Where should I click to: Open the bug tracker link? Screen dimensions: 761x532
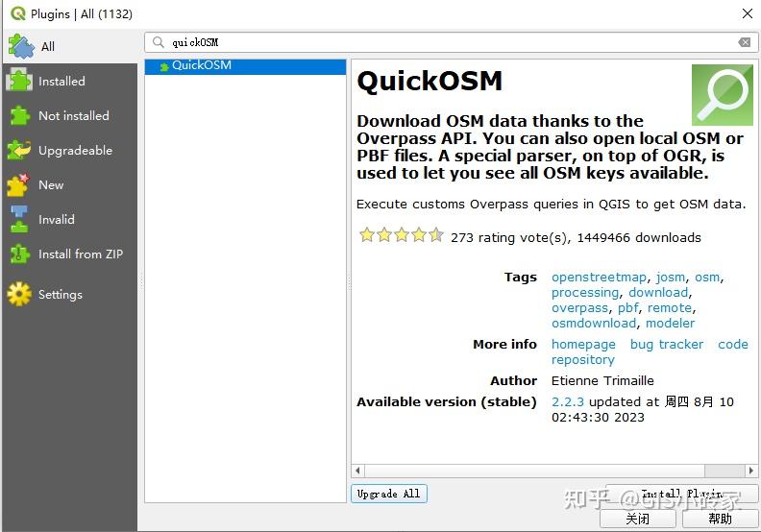(667, 345)
